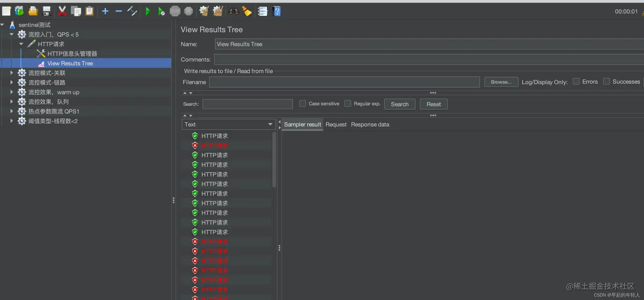644x300 pixels.
Task: Click the dropper icon of HTTP请求 sampler
Action: (32, 44)
